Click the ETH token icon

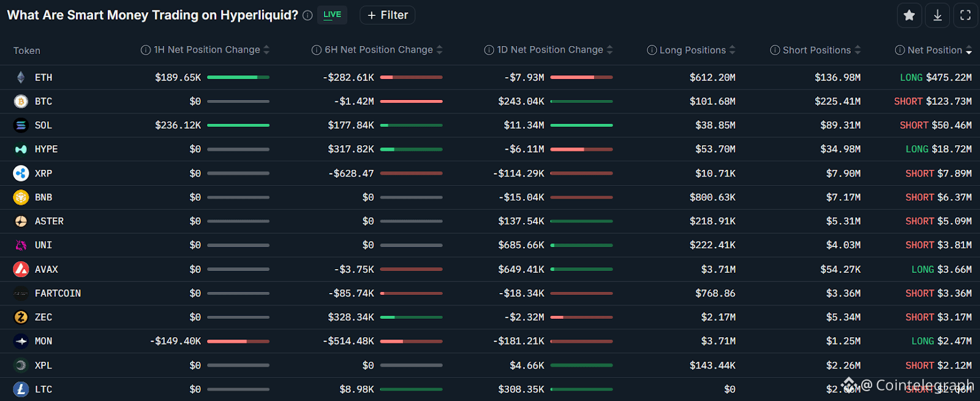(21, 77)
